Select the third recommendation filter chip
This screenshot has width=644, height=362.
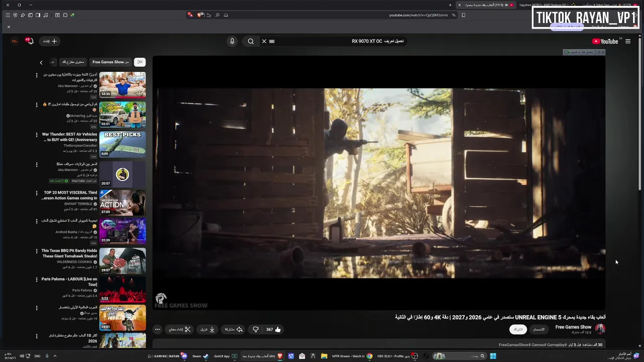point(73,62)
